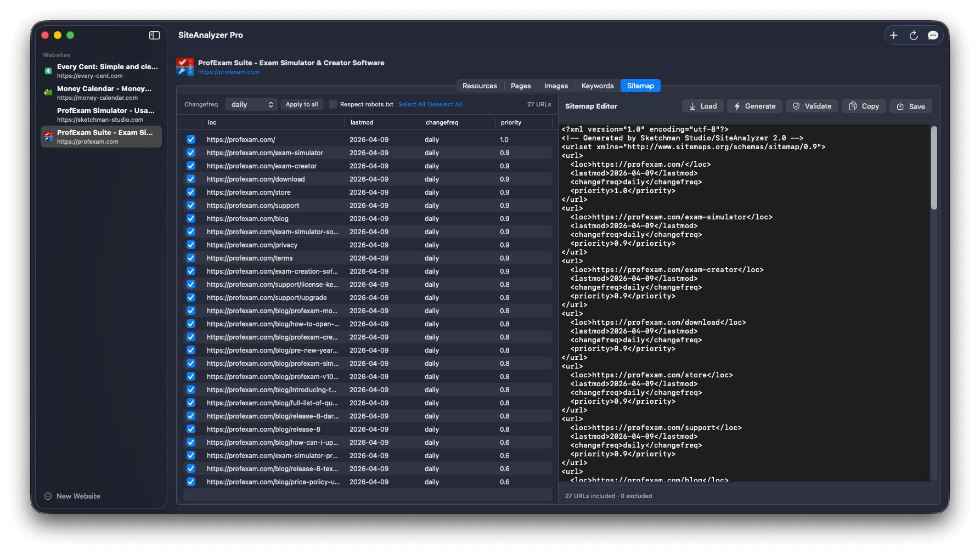Enable the Respect robots.txt checkbox
Screen dimensions: 980x554
point(333,104)
